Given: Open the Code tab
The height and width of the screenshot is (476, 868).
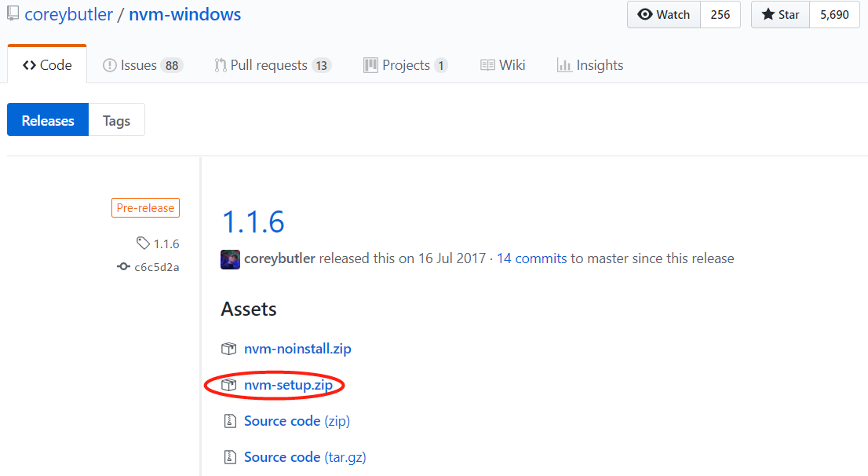Looking at the screenshot, I should (x=47, y=65).
